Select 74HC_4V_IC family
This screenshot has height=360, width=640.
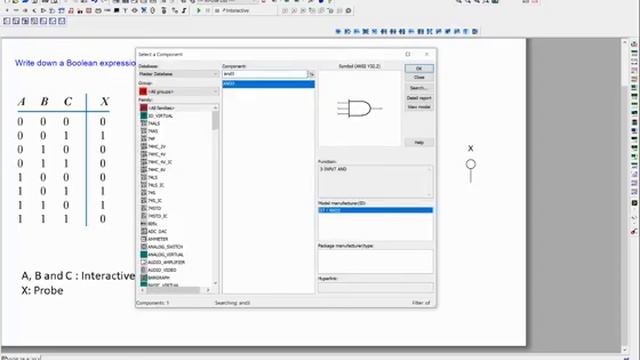[160, 162]
